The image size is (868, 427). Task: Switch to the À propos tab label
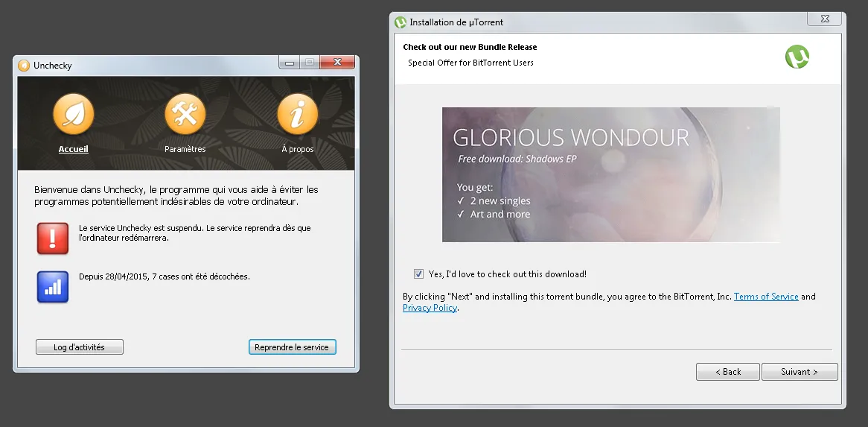pyautogui.click(x=297, y=149)
